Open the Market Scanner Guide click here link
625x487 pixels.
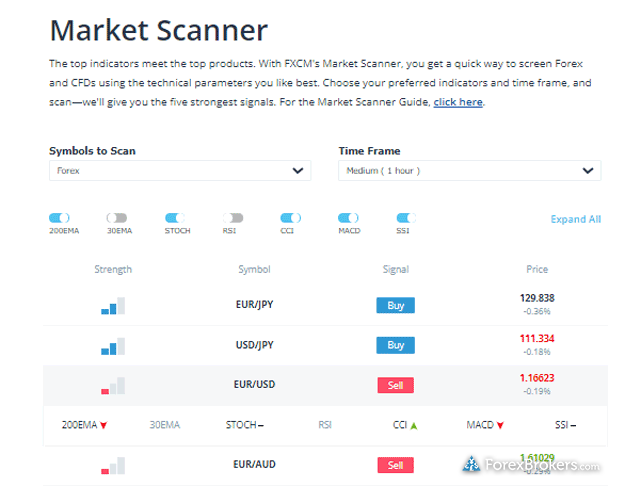coord(458,102)
